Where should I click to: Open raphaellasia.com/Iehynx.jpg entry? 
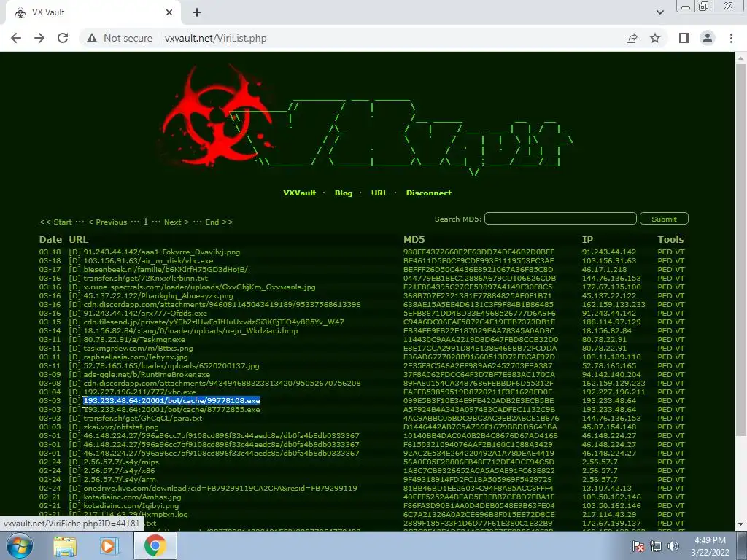135,357
